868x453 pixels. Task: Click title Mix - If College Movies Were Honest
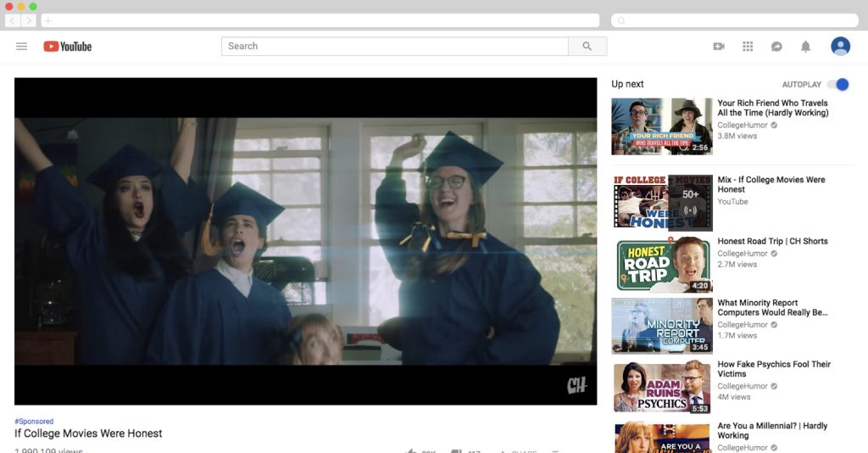[x=771, y=184]
